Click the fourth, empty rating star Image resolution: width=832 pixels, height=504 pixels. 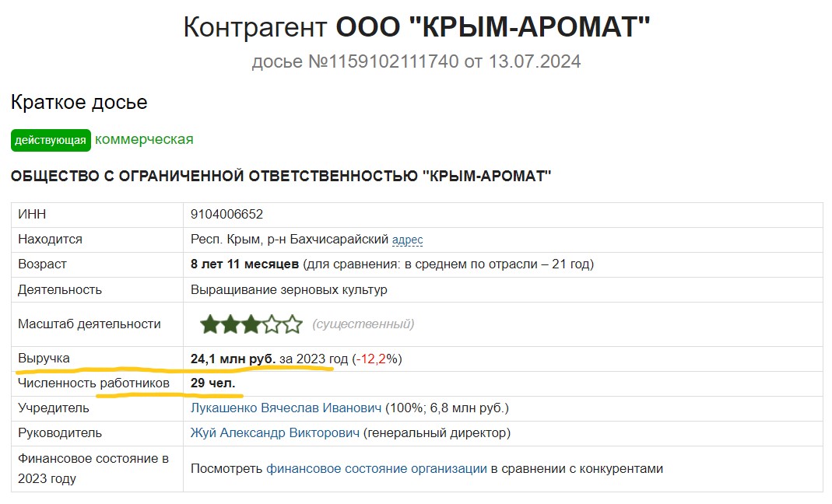coord(272,324)
